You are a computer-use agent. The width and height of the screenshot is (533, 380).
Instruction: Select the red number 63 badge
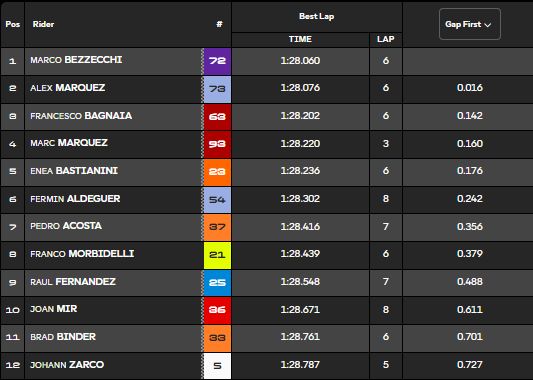[217, 117]
